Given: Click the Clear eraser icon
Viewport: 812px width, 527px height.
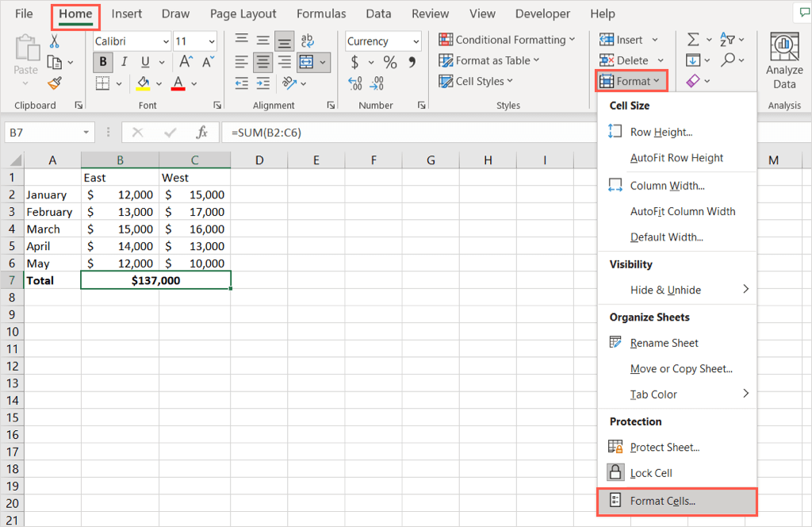Looking at the screenshot, I should click(693, 82).
